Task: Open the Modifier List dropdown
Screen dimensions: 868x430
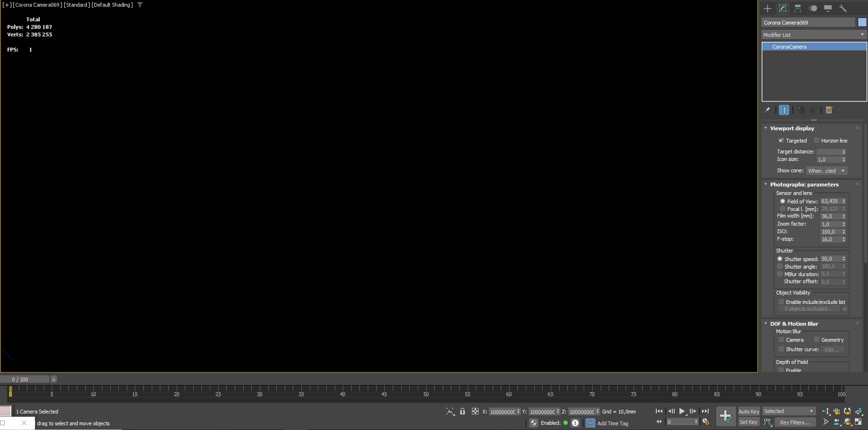Action: pyautogui.click(x=814, y=34)
